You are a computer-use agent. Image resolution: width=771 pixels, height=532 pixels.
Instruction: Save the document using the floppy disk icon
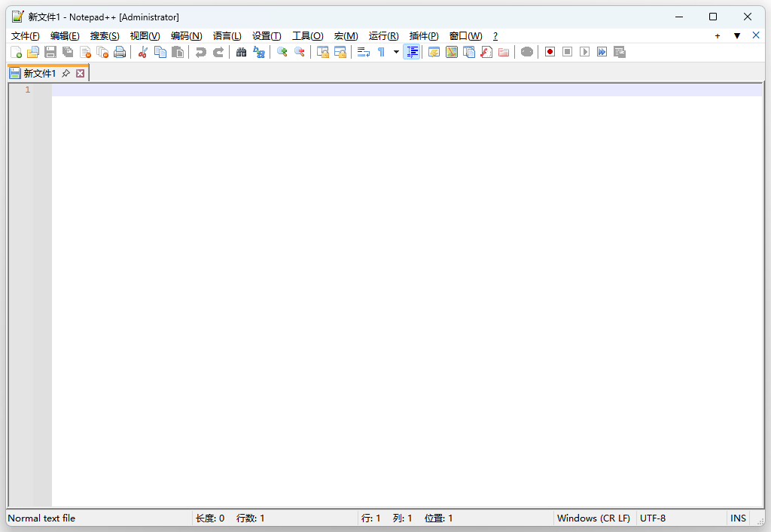[x=50, y=52]
